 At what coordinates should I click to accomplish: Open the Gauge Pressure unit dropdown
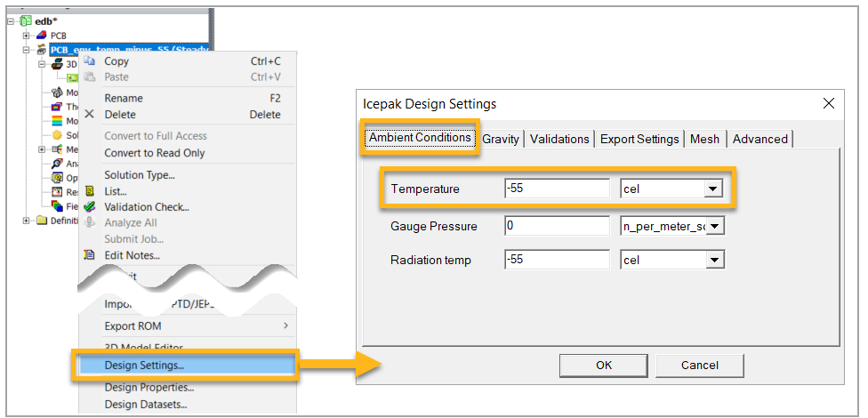pyautogui.click(x=715, y=226)
